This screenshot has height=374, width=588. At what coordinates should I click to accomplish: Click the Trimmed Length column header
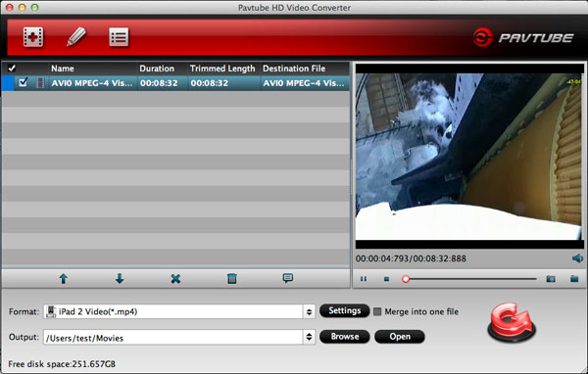(x=222, y=69)
